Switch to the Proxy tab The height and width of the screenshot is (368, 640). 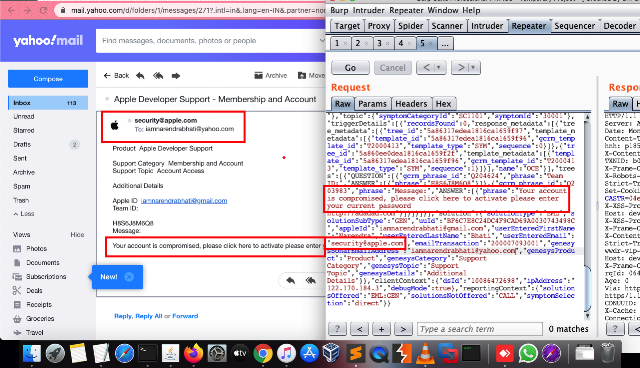click(379, 26)
